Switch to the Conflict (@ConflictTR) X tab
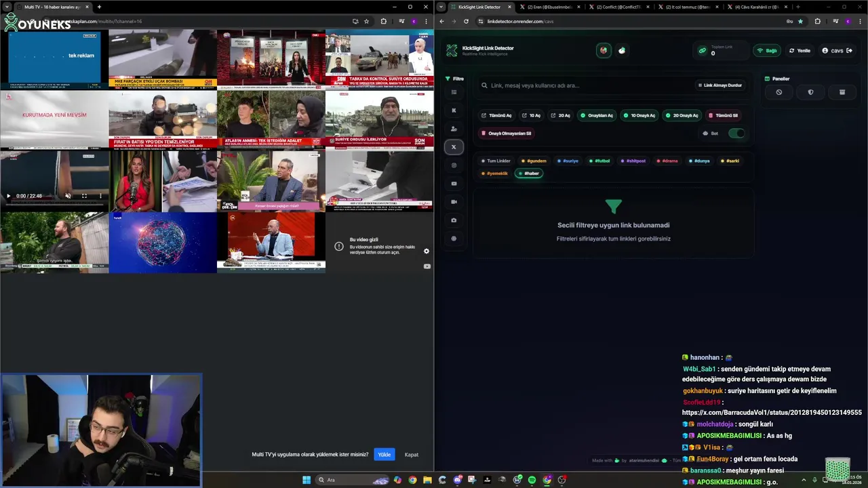868x488 pixels. pyautogui.click(x=618, y=7)
